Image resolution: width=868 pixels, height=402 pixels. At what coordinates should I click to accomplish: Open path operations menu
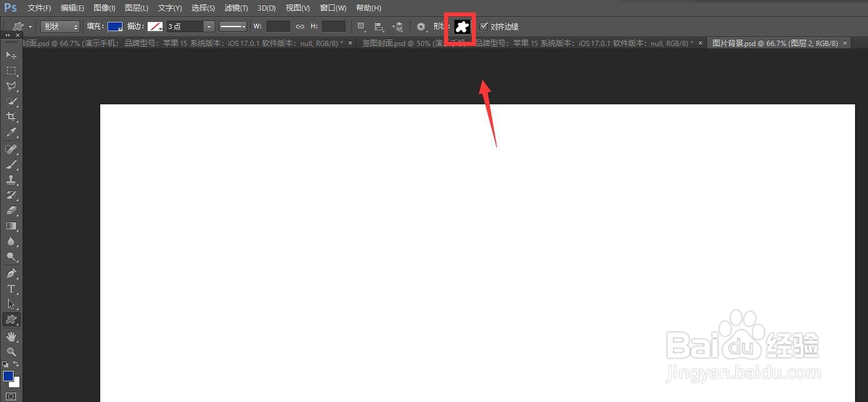[x=362, y=27]
